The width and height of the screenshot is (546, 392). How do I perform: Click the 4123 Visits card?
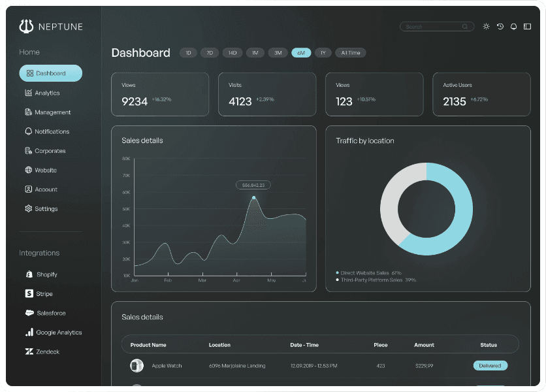pyautogui.click(x=267, y=94)
